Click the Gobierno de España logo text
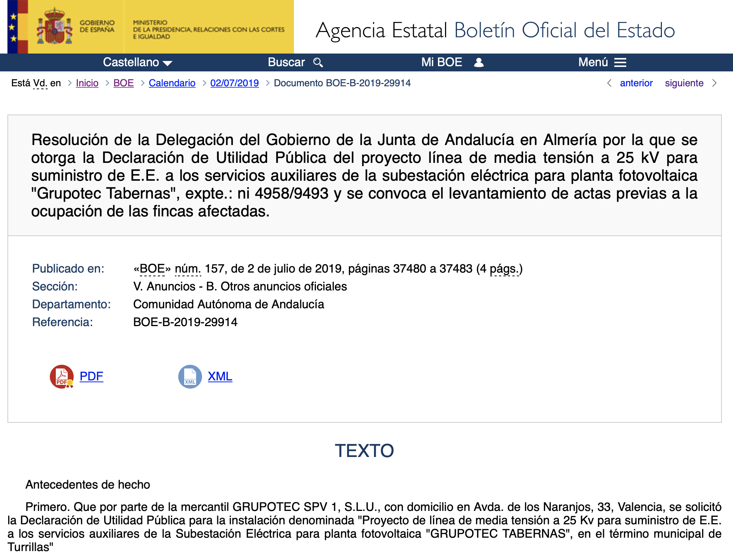Image resolution: width=733 pixels, height=560 pixels. [x=97, y=26]
